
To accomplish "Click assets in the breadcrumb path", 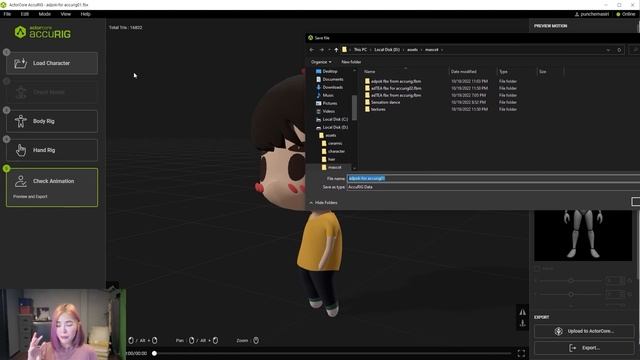I will [412, 50].
